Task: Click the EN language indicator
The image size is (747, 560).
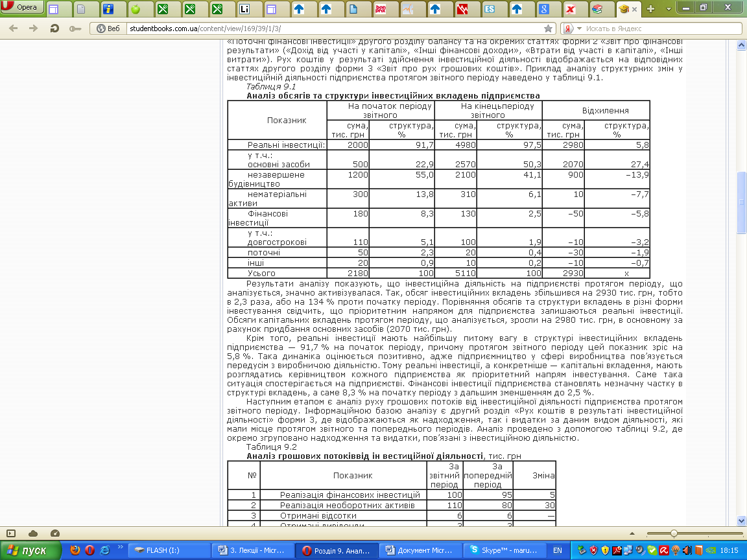Action: coord(558,550)
